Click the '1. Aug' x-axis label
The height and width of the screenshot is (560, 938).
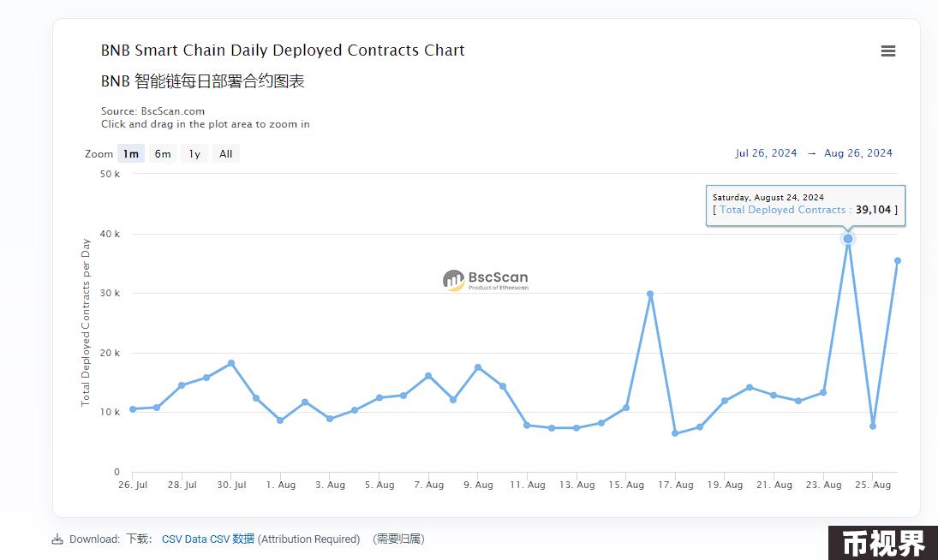[x=281, y=485]
